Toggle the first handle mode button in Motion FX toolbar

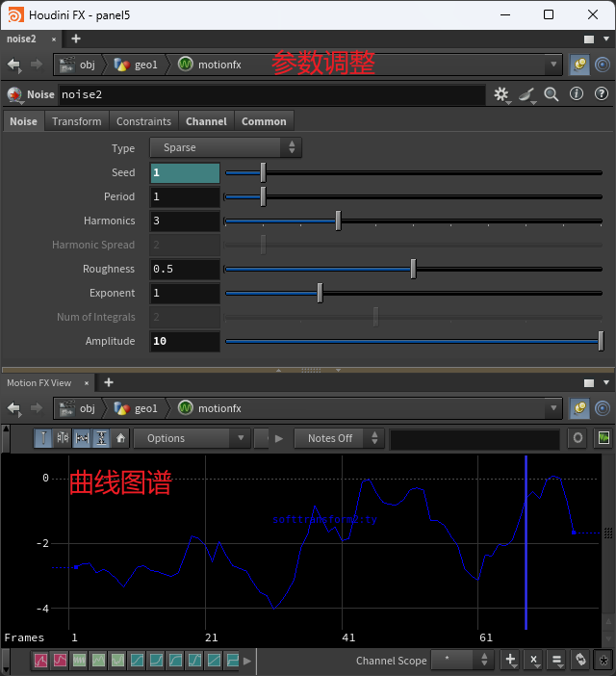[44, 438]
